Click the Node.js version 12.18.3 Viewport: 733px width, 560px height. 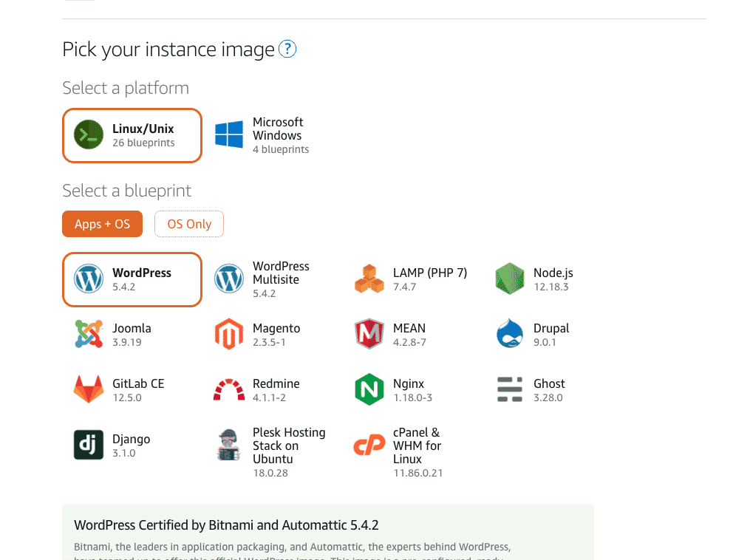551,287
